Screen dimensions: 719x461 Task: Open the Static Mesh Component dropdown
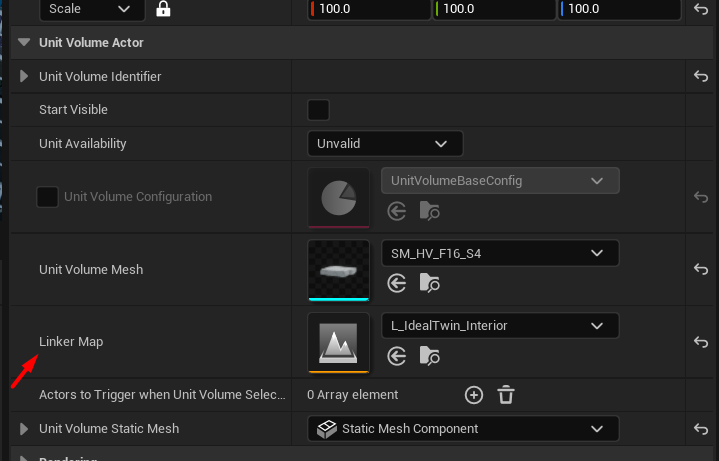[x=463, y=429]
